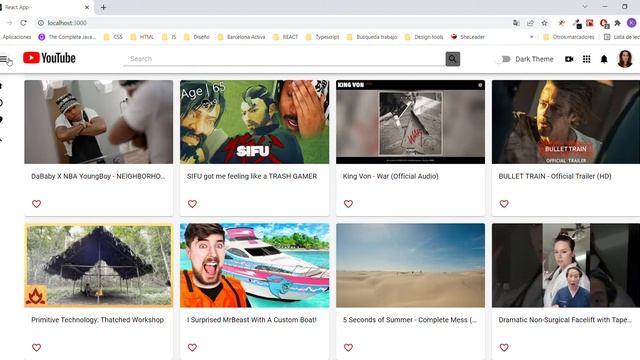The image size is (640, 360).
Task: Like the King Von - War video
Action: (348, 203)
